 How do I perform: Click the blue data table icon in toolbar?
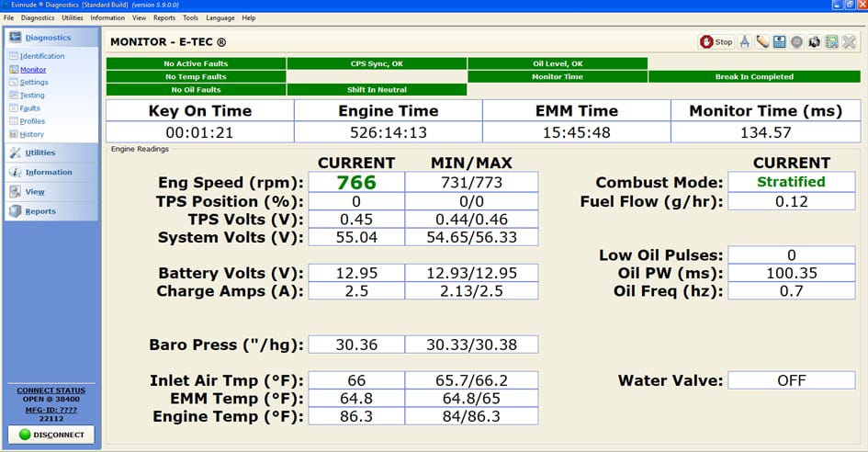pos(780,41)
